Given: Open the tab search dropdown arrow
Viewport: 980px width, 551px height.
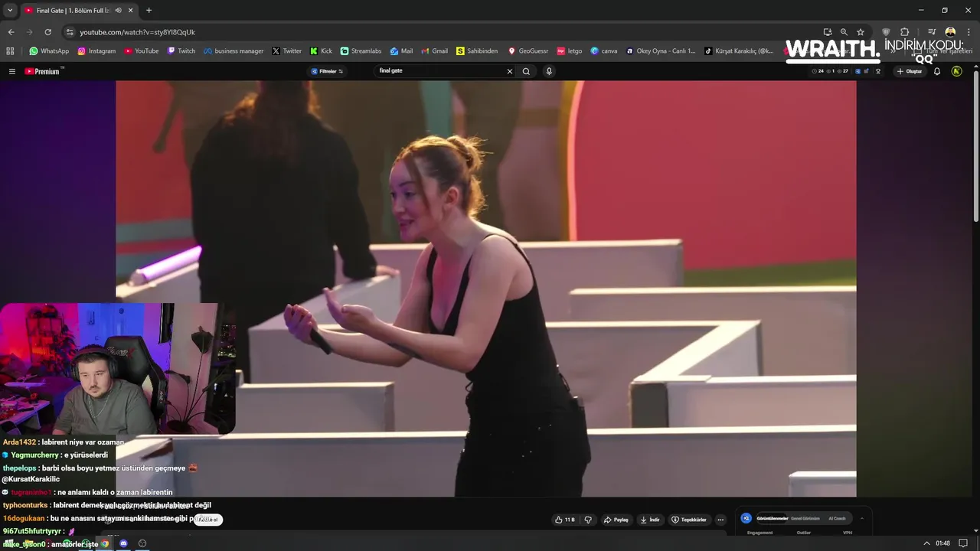Looking at the screenshot, I should pyautogui.click(x=10, y=10).
